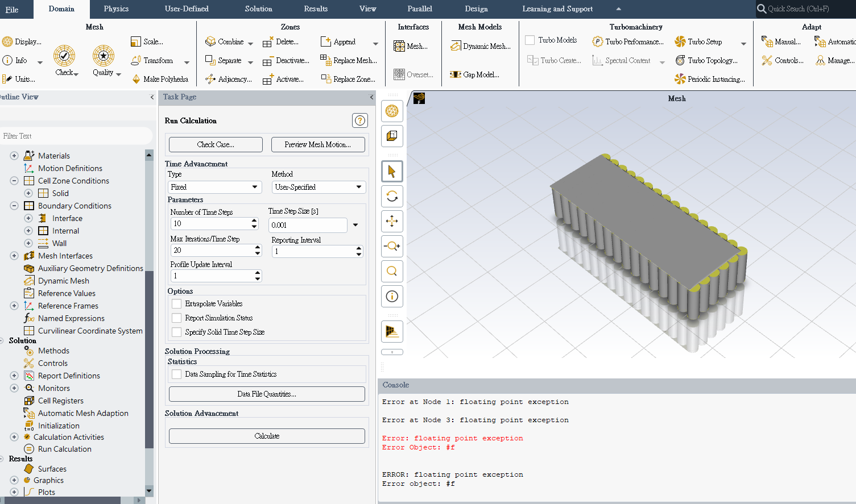Open the time advancement Type dropdown
The width and height of the screenshot is (856, 504).
pos(214,187)
